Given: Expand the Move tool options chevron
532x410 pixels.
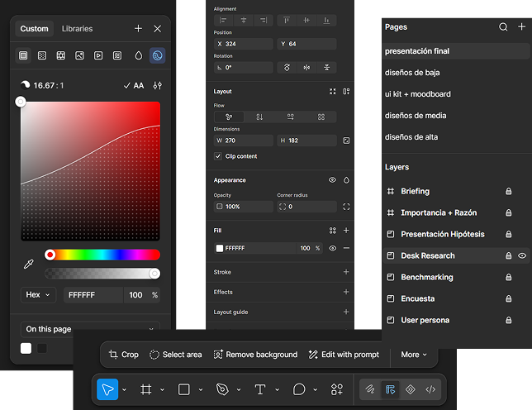Looking at the screenshot, I should 124,389.
